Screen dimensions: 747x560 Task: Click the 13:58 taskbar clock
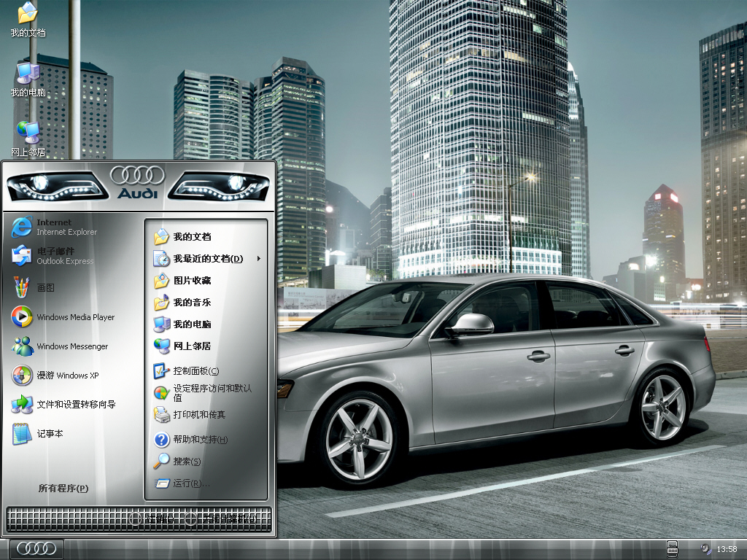click(x=727, y=550)
